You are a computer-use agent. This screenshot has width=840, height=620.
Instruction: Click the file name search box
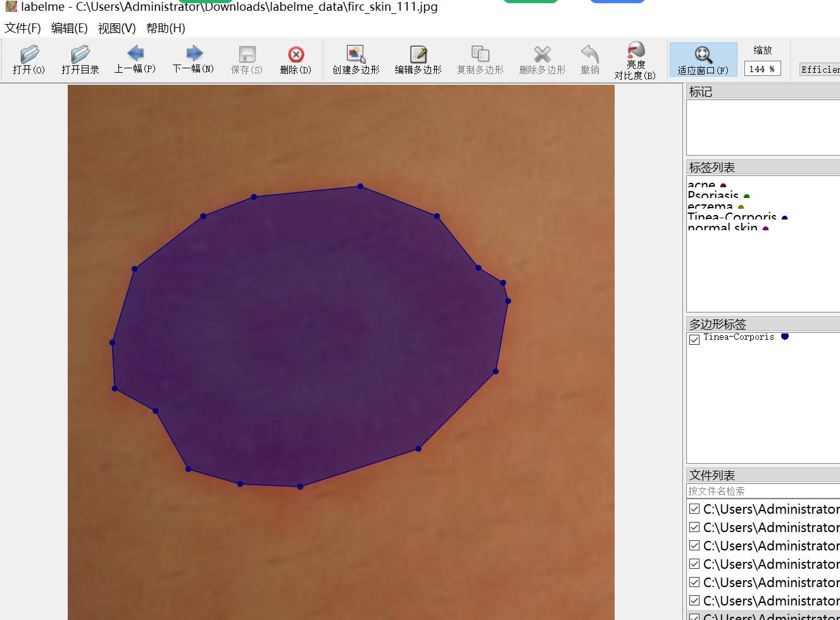coord(762,491)
